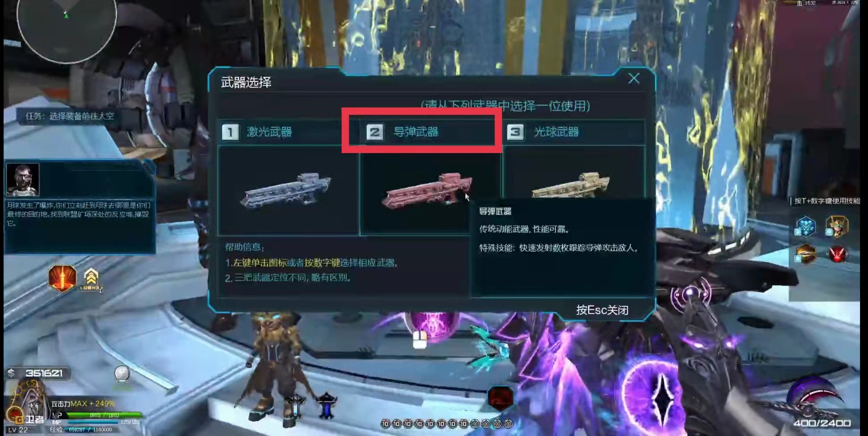Click the NPC portrait in mission panel
The width and height of the screenshot is (868, 436).
(23, 179)
